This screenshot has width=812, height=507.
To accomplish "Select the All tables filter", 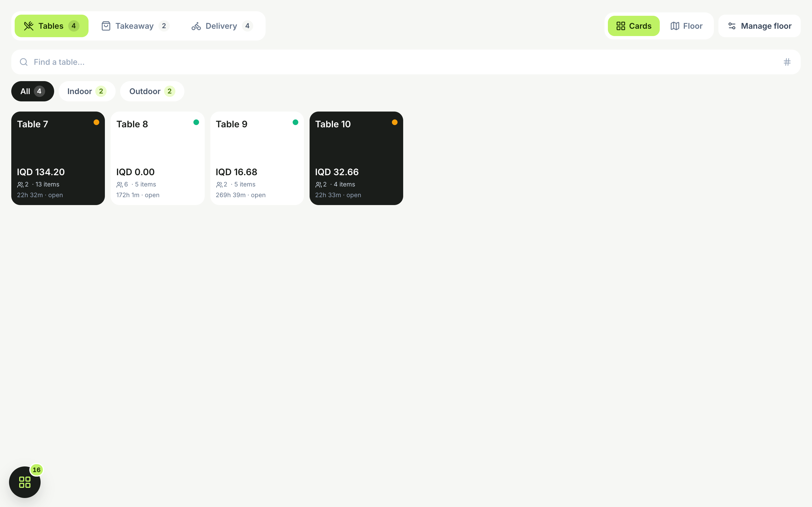I will [x=32, y=91].
